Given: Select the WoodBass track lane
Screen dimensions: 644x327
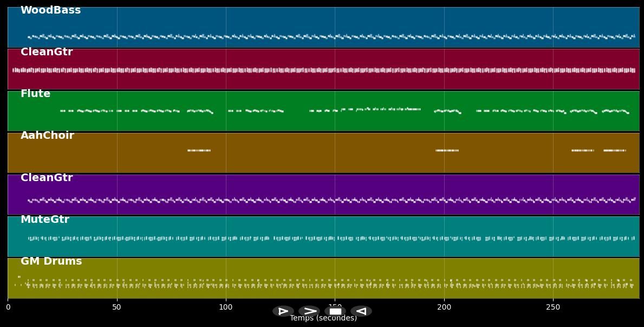Looking at the screenshot, I should click(x=322, y=27).
